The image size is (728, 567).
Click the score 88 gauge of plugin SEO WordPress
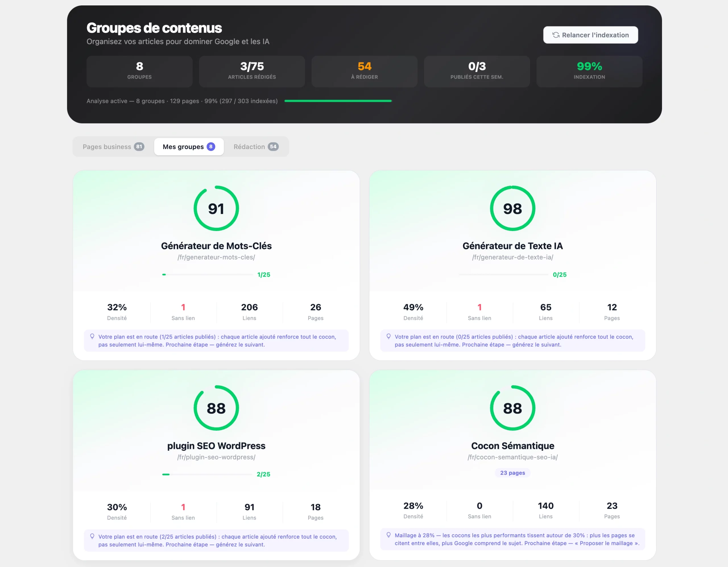point(216,408)
